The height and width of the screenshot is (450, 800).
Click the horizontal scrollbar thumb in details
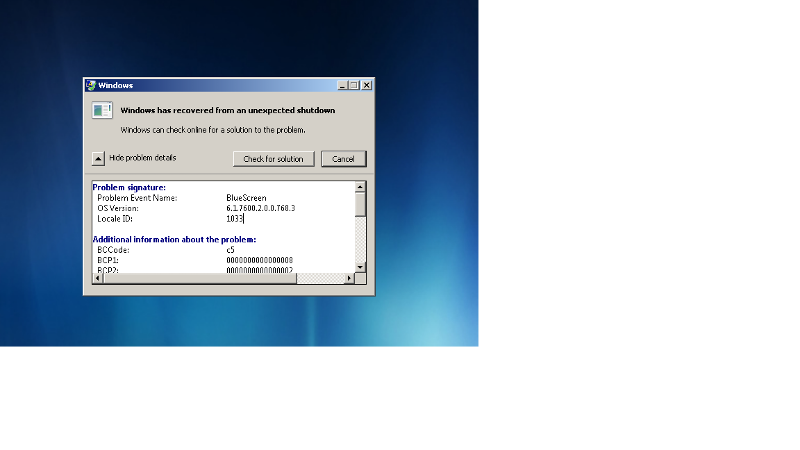[x=199, y=278]
